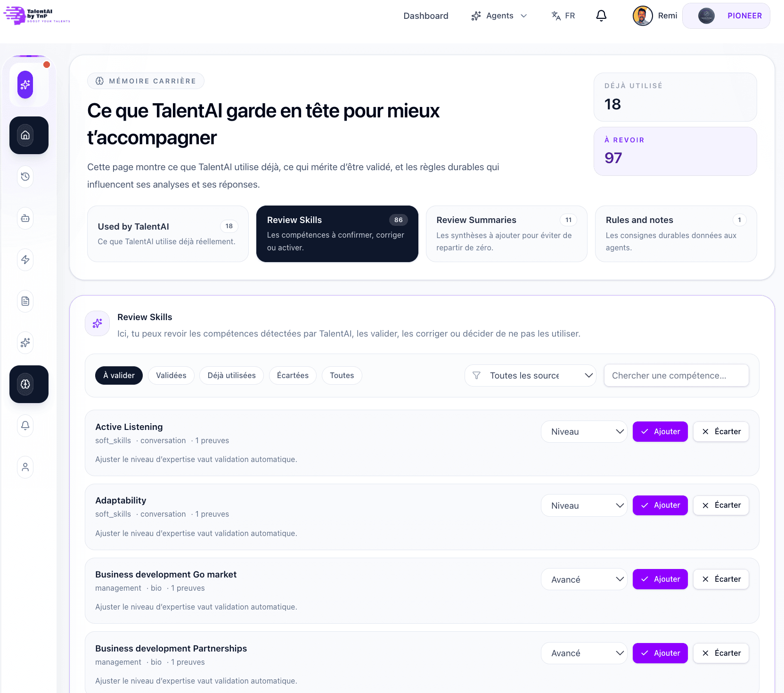
Task: Show all skills with Toutes chip
Action: tap(342, 376)
